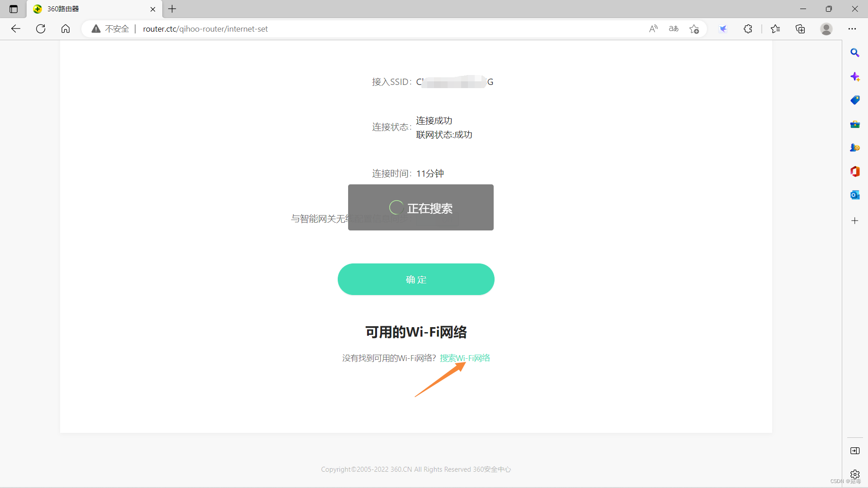This screenshot has height=488, width=868.
Task: Click the user profile avatar
Action: [826, 29]
